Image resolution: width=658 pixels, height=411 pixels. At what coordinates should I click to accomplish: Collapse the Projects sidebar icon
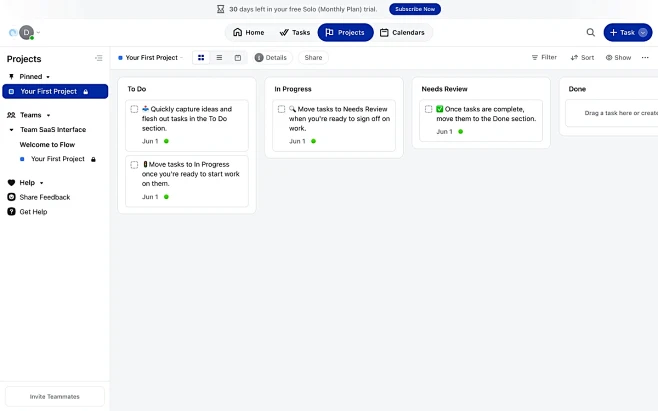coord(98,59)
